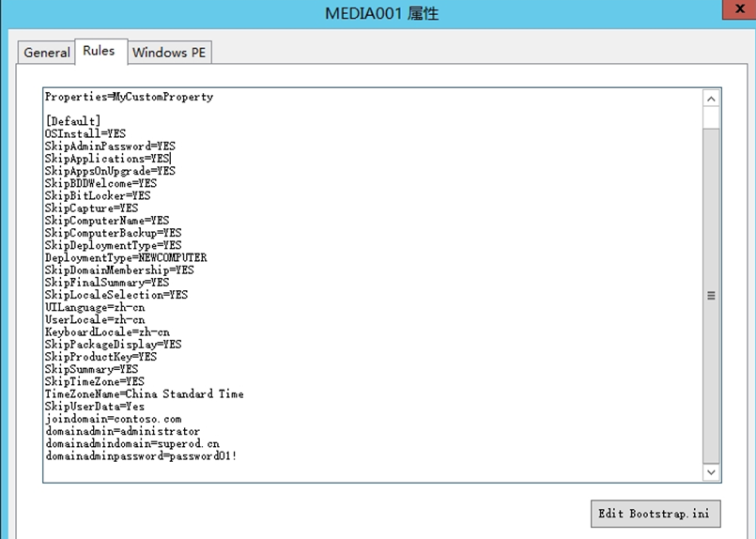This screenshot has width=756, height=539.
Task: Click the [Default] section header line
Action: click(x=73, y=120)
